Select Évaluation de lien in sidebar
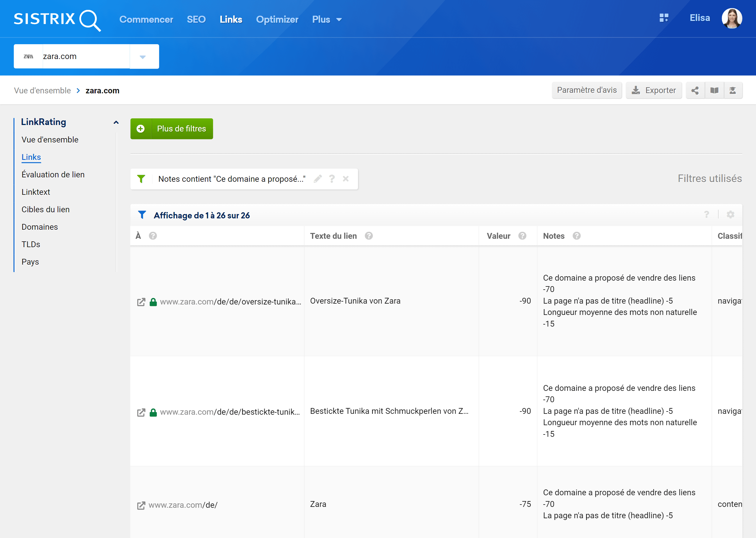This screenshot has width=756, height=538. pyautogui.click(x=53, y=174)
